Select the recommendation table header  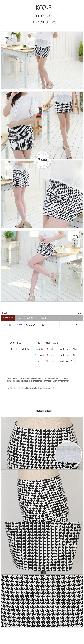coord(8,318)
